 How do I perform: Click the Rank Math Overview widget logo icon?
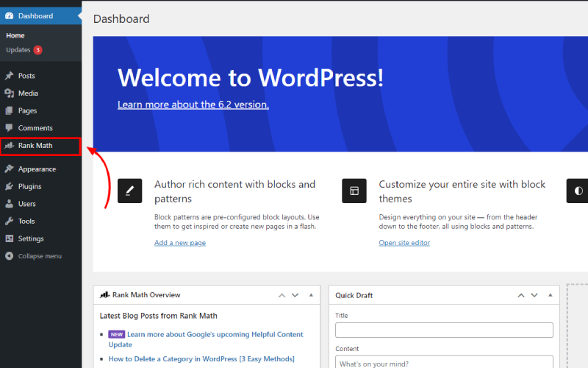point(104,295)
